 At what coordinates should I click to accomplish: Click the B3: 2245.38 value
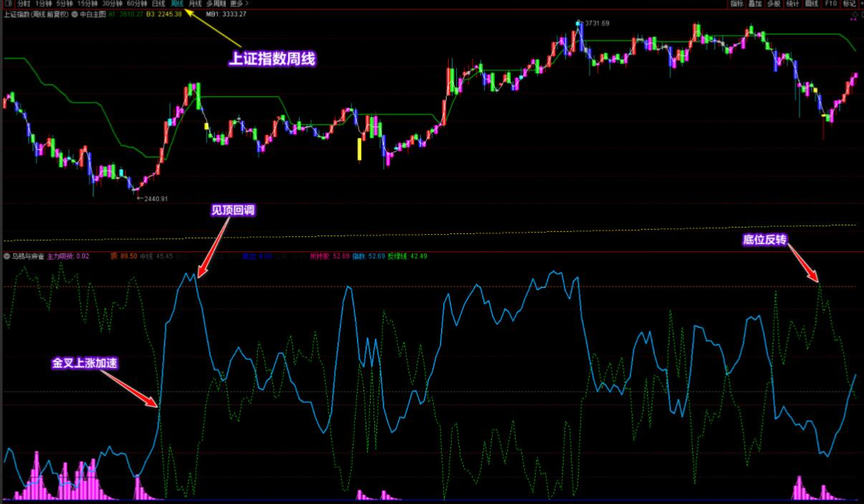pyautogui.click(x=164, y=14)
